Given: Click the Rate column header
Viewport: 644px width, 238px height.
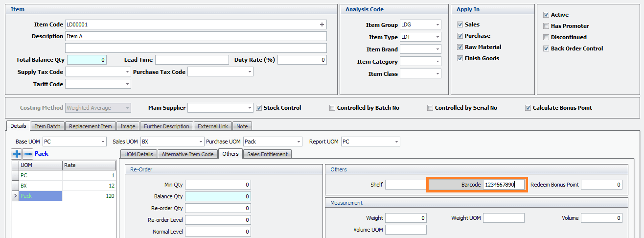Looking at the screenshot, I should [x=89, y=166].
